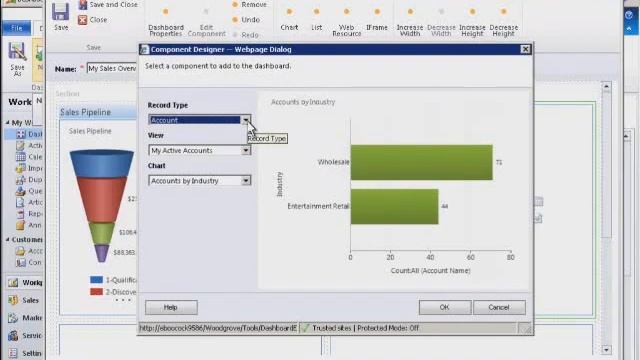Open Queues in the left navigation
The width and height of the screenshot is (640, 360).
click(29, 191)
